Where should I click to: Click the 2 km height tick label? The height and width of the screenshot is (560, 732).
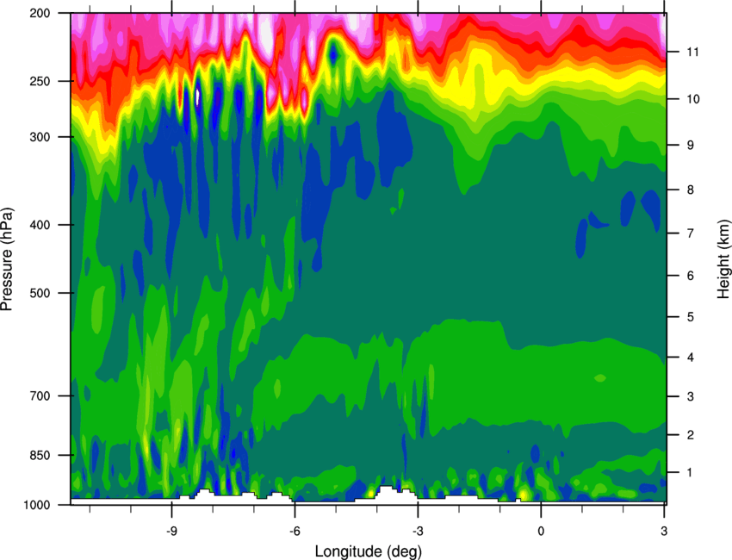[x=690, y=435]
